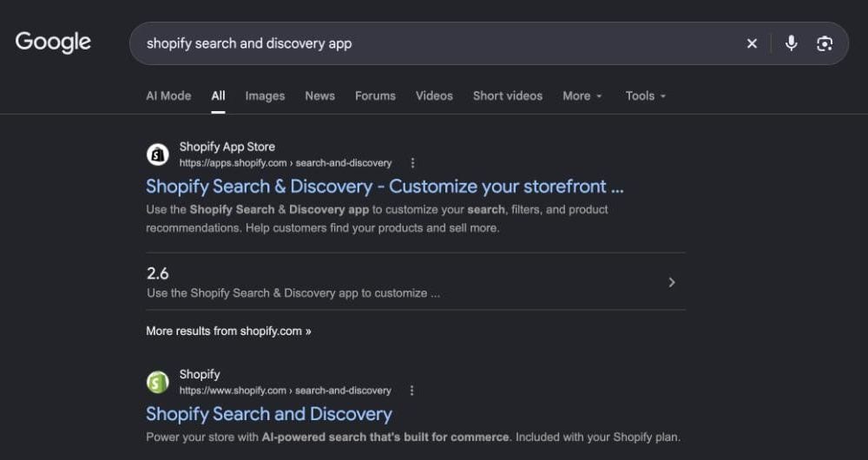Image resolution: width=868 pixels, height=460 pixels.
Task: Switch to Images tab
Action: (x=265, y=95)
